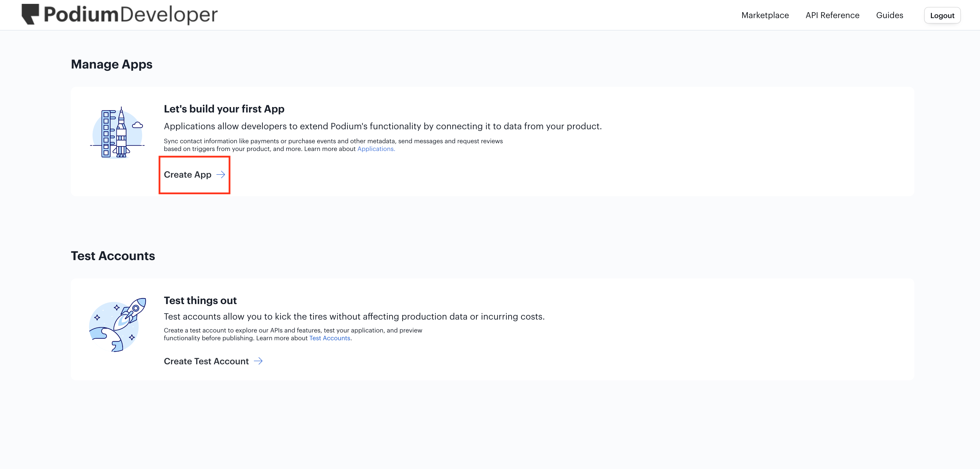Select the Test Accounts section heading
This screenshot has height=469, width=980.
coord(113,256)
